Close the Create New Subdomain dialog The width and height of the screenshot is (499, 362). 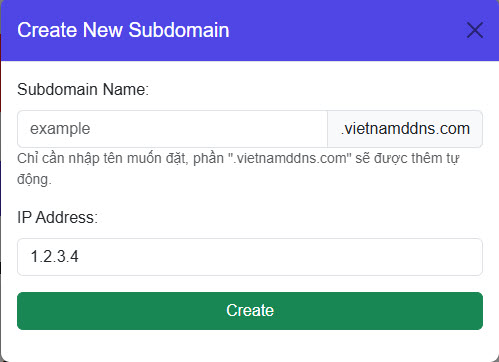click(x=475, y=30)
